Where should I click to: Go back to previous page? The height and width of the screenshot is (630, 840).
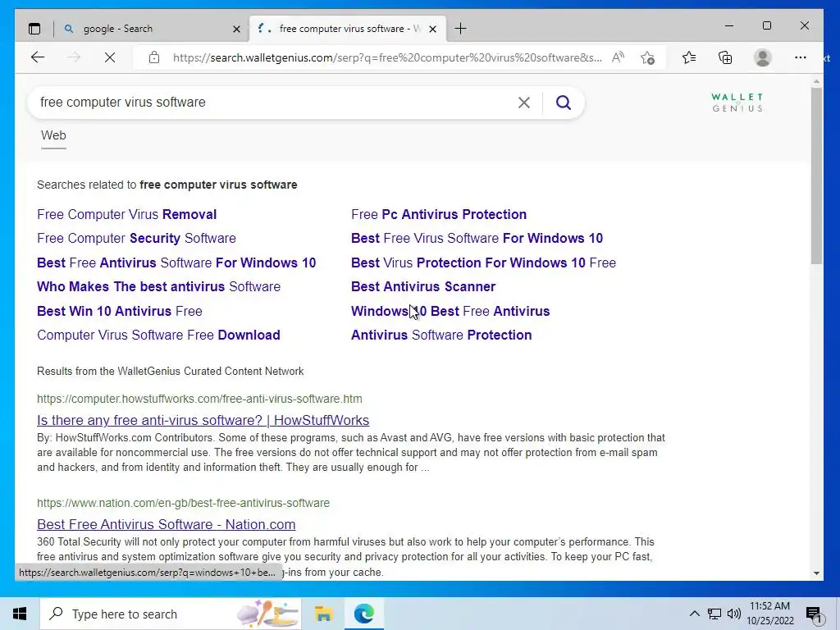tap(38, 57)
